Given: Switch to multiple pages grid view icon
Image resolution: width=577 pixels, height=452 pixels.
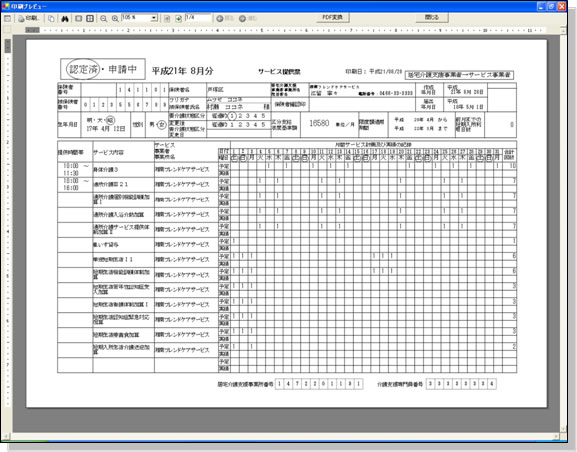Looking at the screenshot, I should point(90,18).
